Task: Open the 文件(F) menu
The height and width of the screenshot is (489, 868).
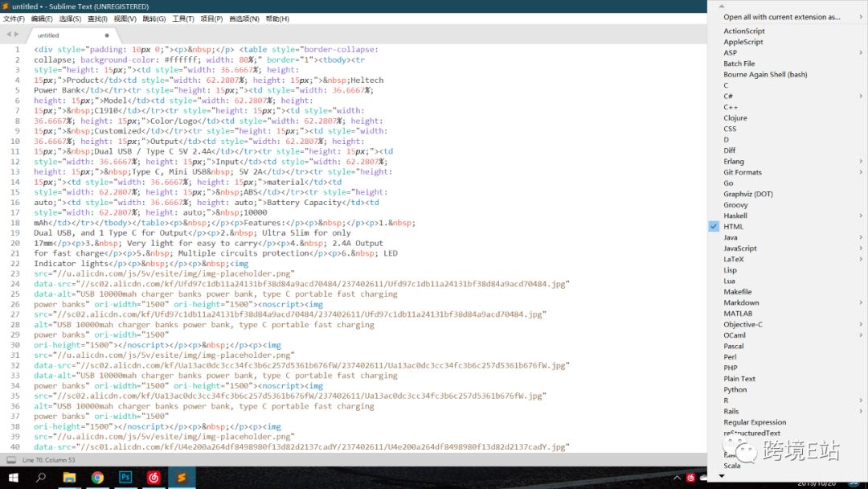Action: pyautogui.click(x=14, y=18)
